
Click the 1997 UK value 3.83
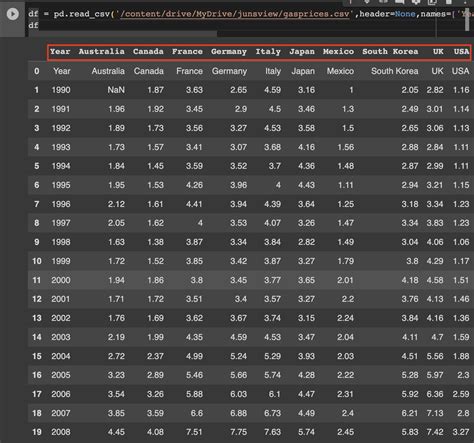coord(435,223)
